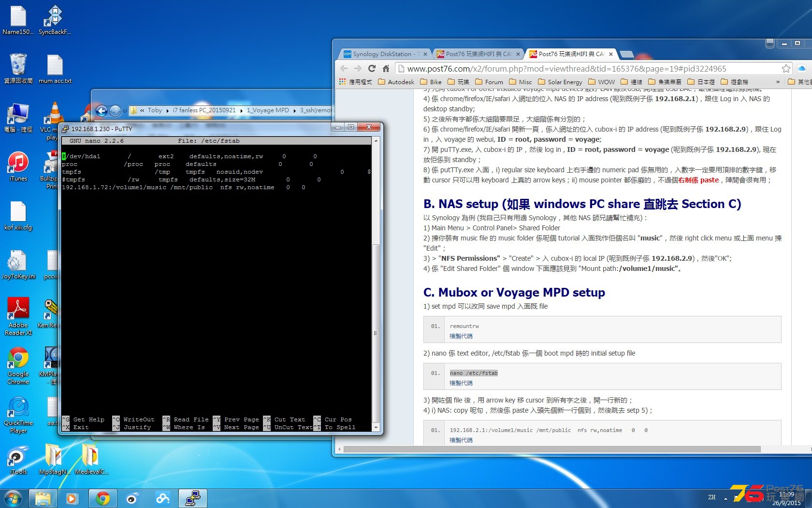Switch to Chrome in the taskbar

click(x=102, y=498)
